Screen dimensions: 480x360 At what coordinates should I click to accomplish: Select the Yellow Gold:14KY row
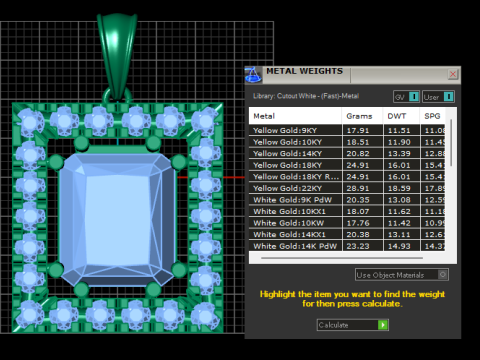pyautogui.click(x=347, y=153)
